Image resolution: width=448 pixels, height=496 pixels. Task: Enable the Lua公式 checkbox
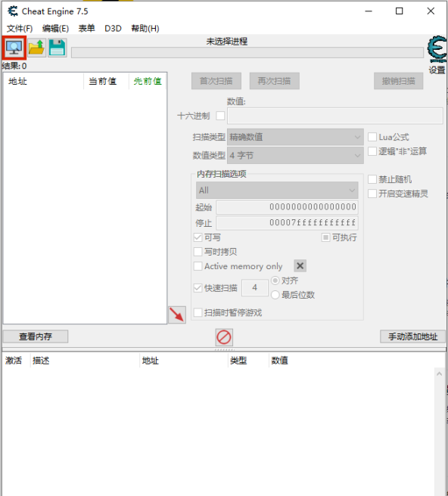click(x=372, y=137)
